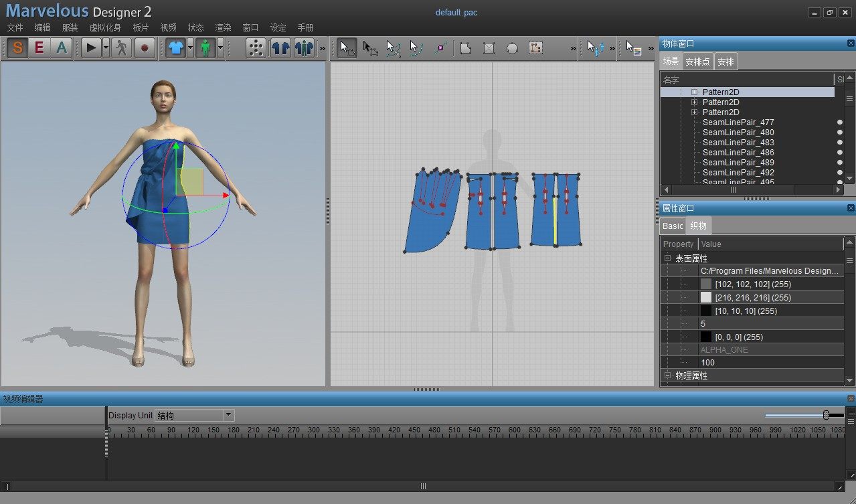
Task: Select the circle pattern creation tool
Action: pyautogui.click(x=512, y=48)
